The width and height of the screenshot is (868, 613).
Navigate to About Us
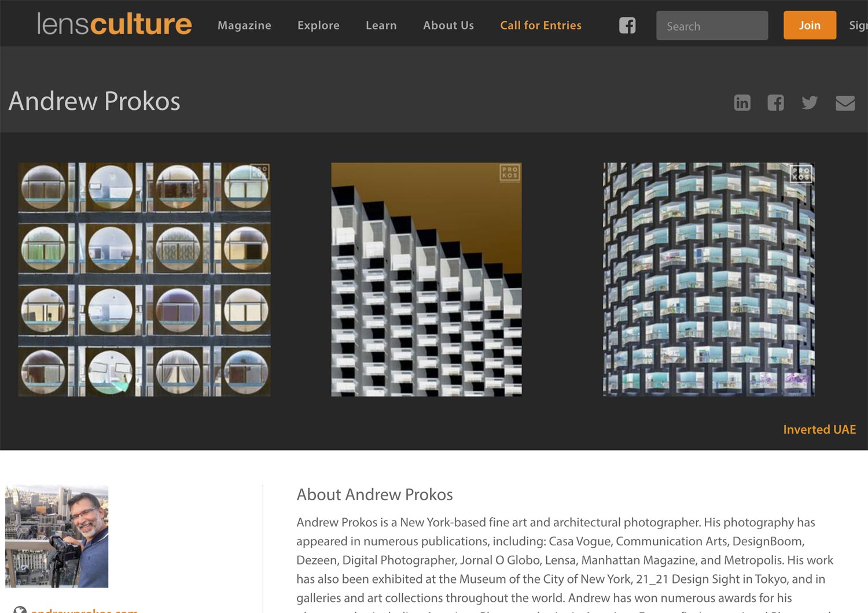pos(448,25)
